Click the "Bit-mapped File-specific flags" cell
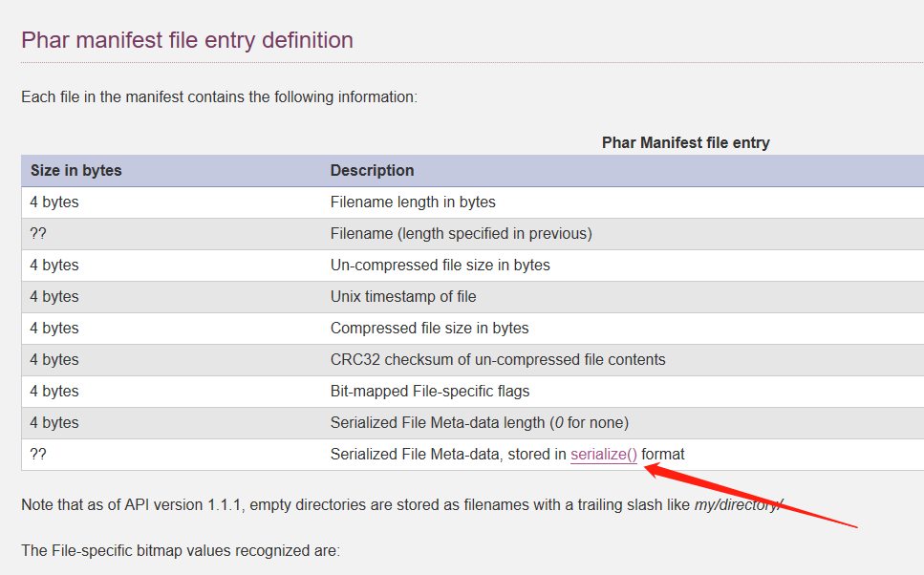Image resolution: width=924 pixels, height=575 pixels. click(x=430, y=392)
